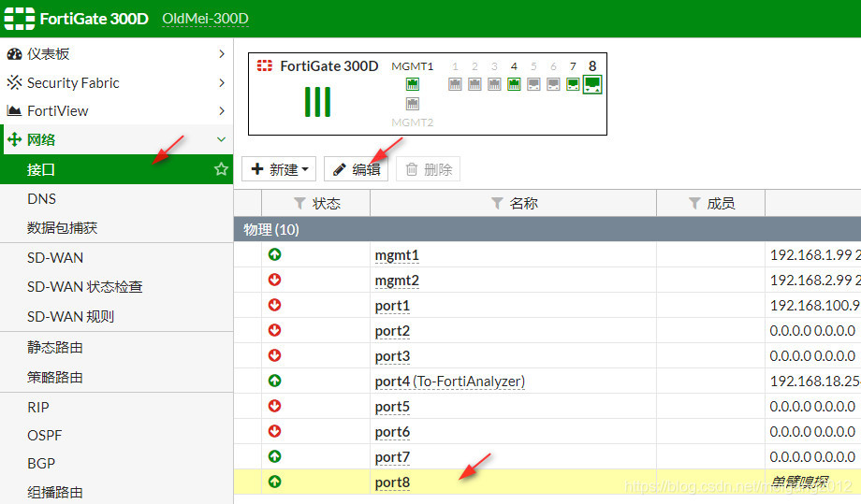Open the 新建 create dropdown button
The width and height of the screenshot is (861, 504).
tap(279, 169)
